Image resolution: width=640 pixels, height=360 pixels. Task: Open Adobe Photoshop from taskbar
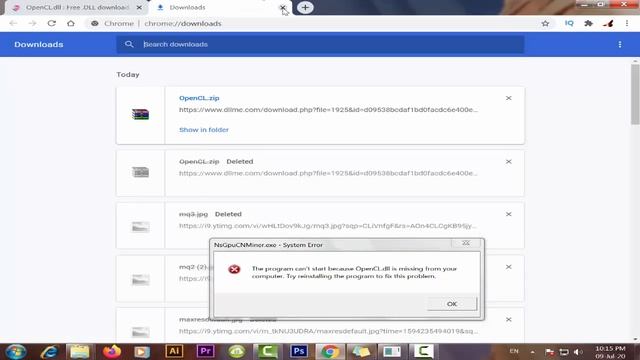click(x=299, y=351)
